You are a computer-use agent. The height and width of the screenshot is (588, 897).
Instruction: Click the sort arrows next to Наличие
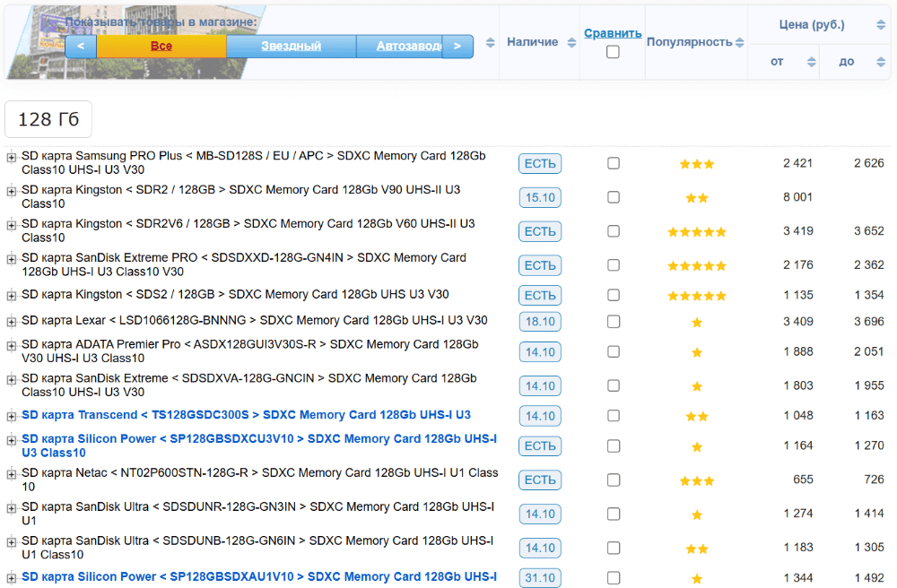[x=571, y=43]
